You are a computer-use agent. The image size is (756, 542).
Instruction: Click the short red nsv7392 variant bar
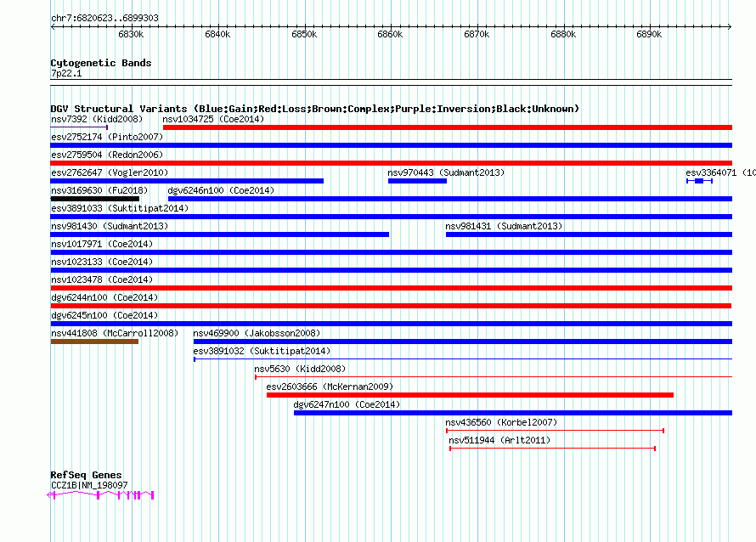coord(78,127)
